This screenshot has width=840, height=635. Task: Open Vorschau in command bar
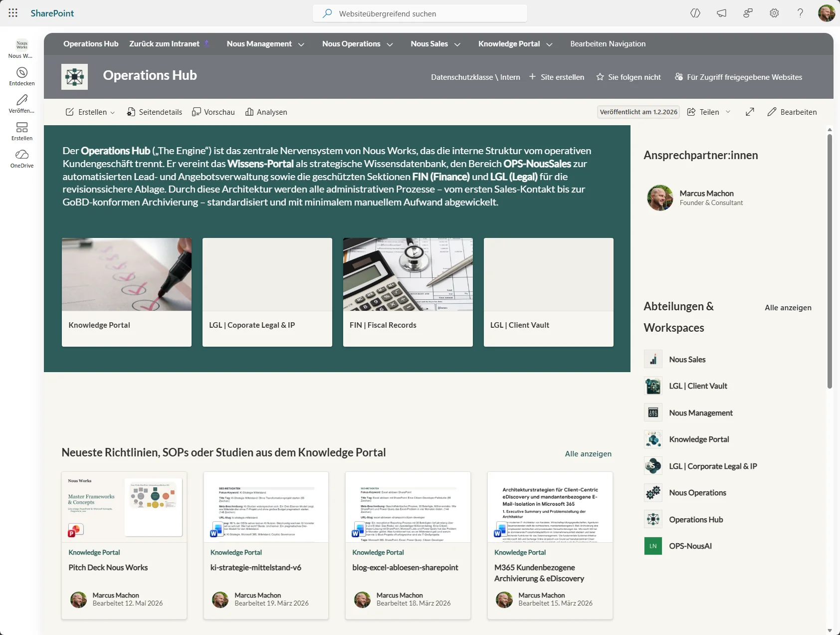tap(213, 112)
